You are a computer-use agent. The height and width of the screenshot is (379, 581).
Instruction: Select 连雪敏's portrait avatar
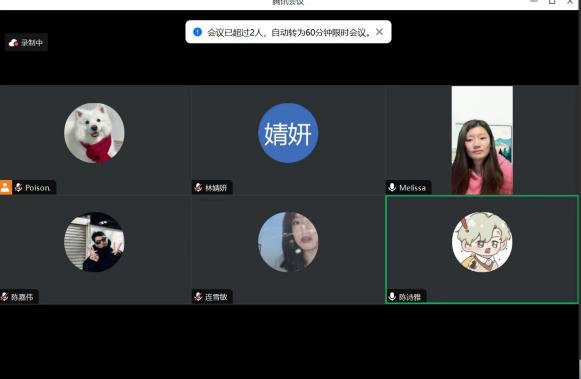click(x=288, y=242)
